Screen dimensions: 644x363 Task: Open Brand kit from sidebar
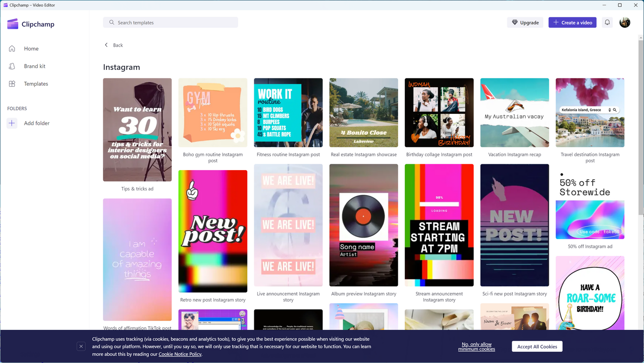[34, 66]
